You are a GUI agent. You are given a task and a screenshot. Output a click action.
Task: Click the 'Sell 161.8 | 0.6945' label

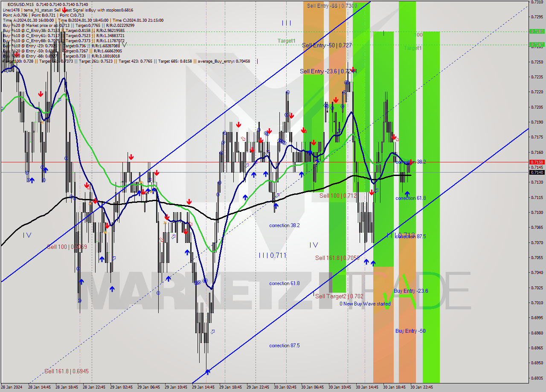[67, 371]
